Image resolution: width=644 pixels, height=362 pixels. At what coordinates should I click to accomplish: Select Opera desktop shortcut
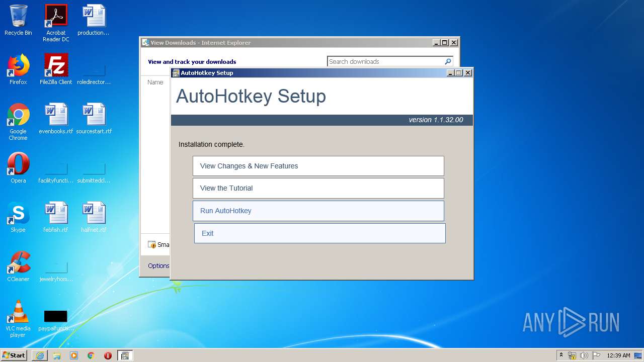coord(18,168)
